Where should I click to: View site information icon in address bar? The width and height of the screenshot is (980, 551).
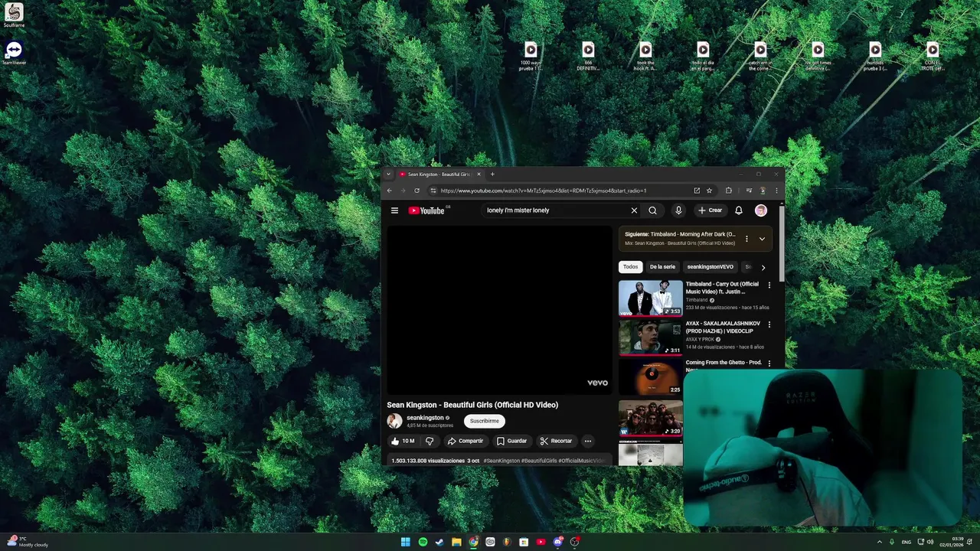pos(433,191)
